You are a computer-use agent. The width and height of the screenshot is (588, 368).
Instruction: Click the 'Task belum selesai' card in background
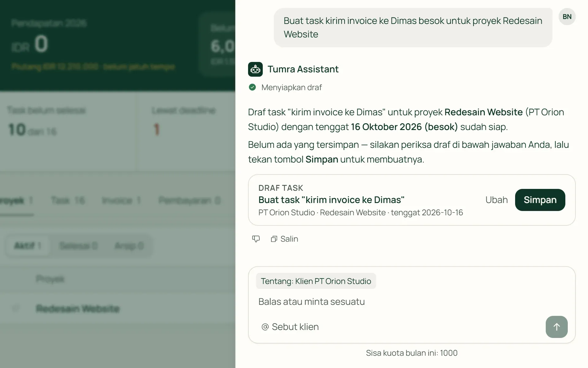pos(68,131)
